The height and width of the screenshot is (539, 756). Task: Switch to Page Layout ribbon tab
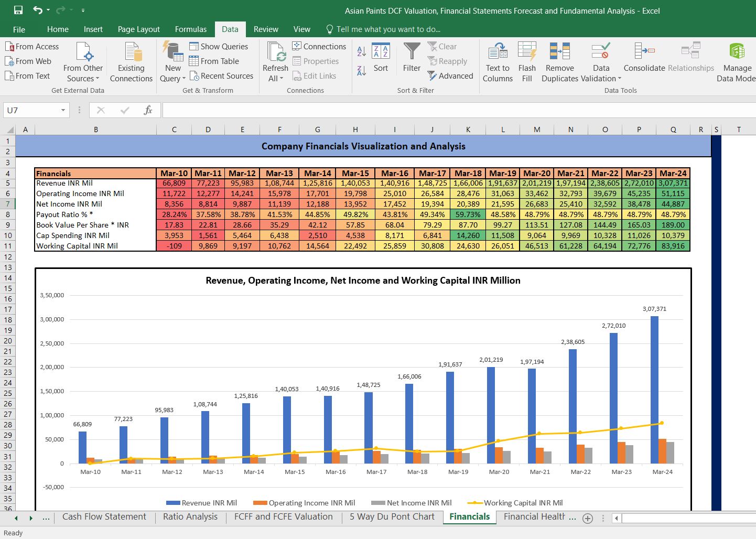139,29
